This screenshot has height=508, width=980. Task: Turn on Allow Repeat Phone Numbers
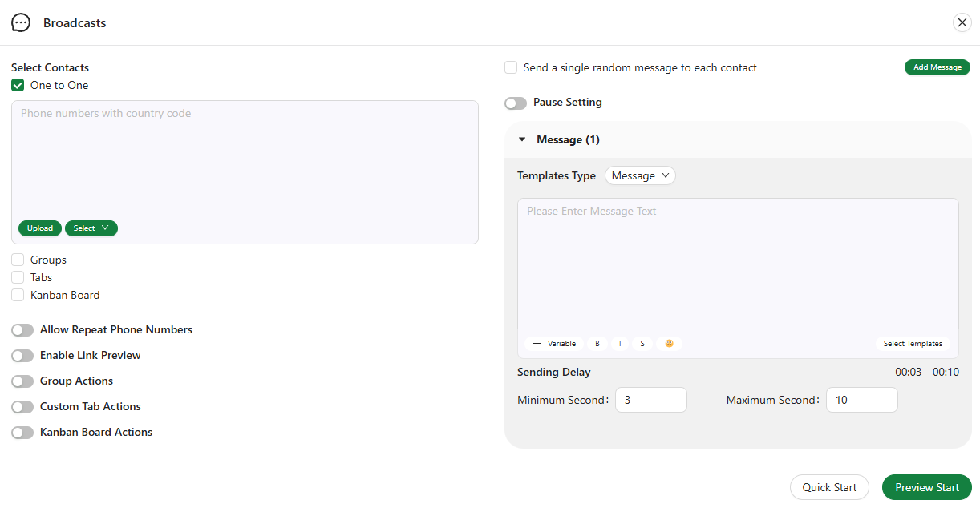point(22,330)
